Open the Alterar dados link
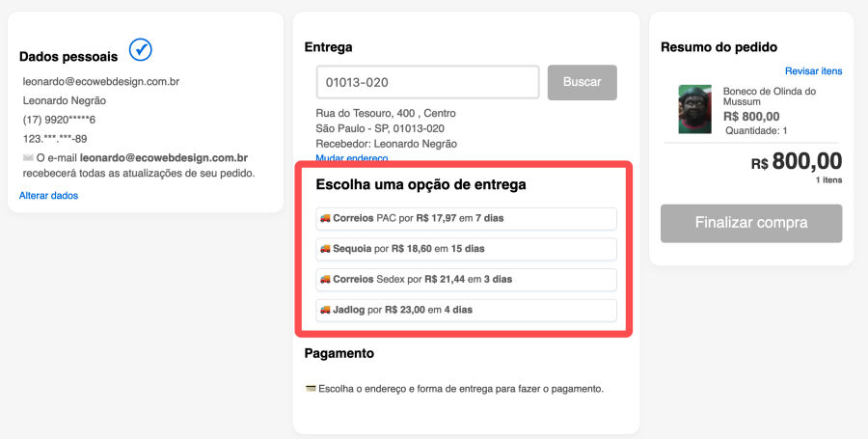 [48, 196]
